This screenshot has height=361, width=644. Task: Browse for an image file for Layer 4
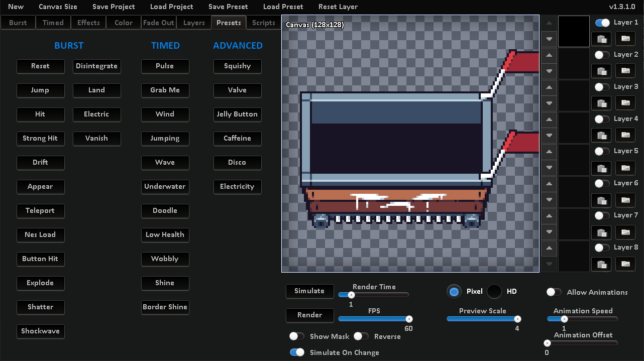625,135
